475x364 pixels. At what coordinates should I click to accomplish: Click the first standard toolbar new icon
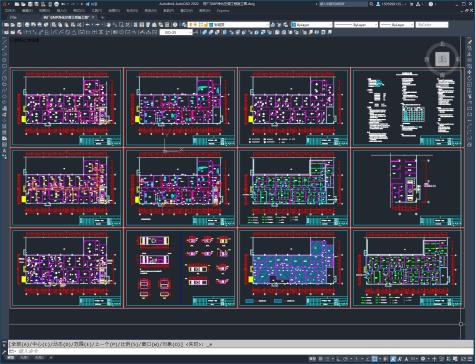point(6,25)
